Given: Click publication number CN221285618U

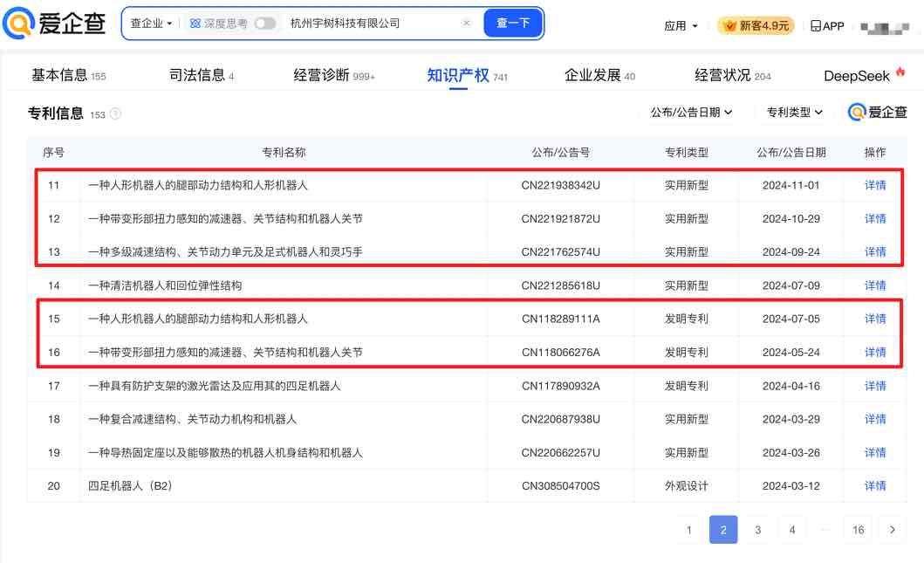Looking at the screenshot, I should pos(560,285).
